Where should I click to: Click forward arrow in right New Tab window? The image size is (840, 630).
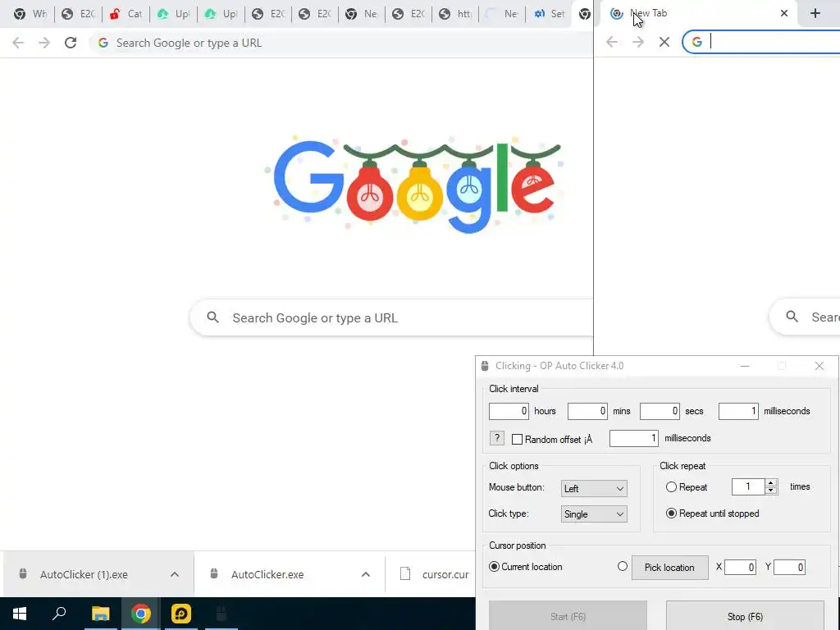coord(638,42)
